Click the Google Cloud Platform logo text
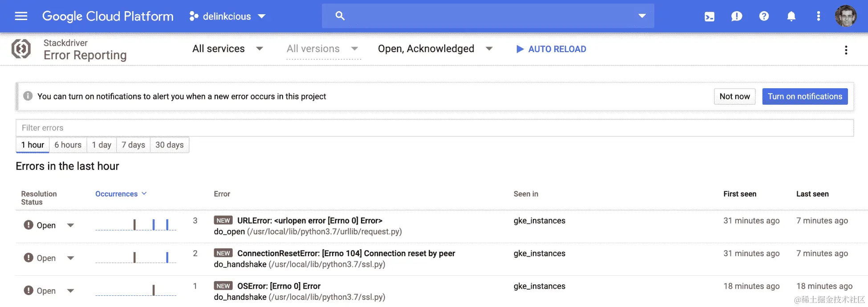This screenshot has width=868, height=307. click(x=108, y=16)
